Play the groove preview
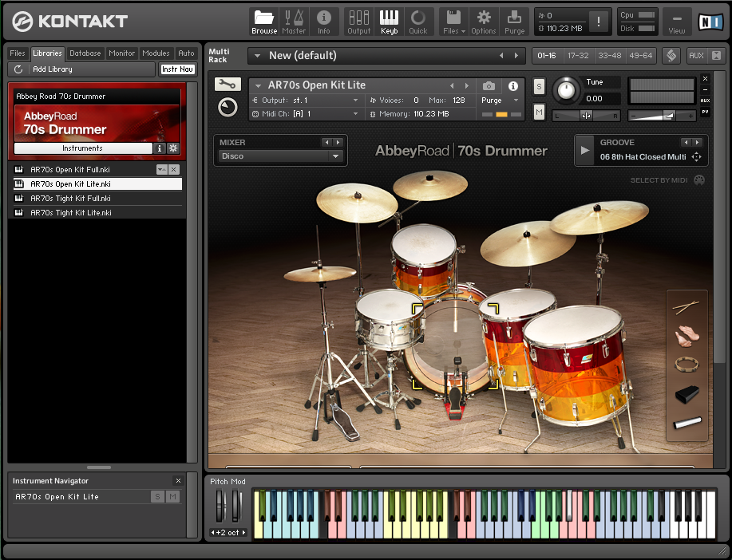732x560 pixels. [x=584, y=150]
